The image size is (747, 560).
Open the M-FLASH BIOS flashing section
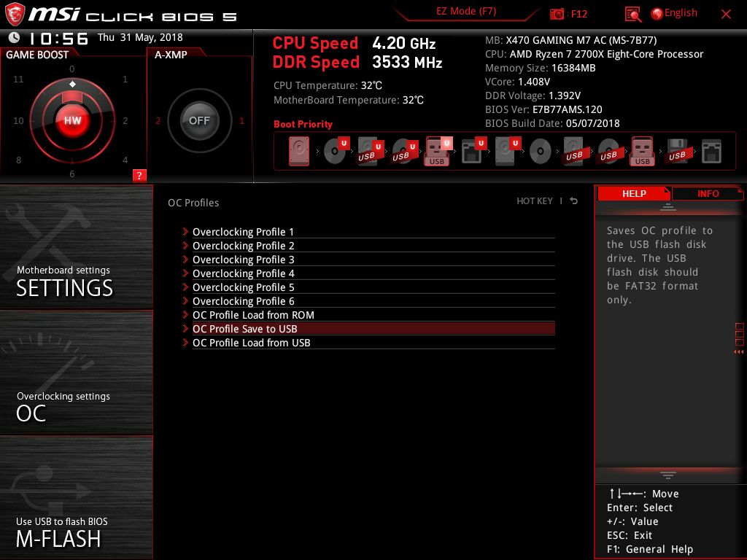tap(76, 498)
